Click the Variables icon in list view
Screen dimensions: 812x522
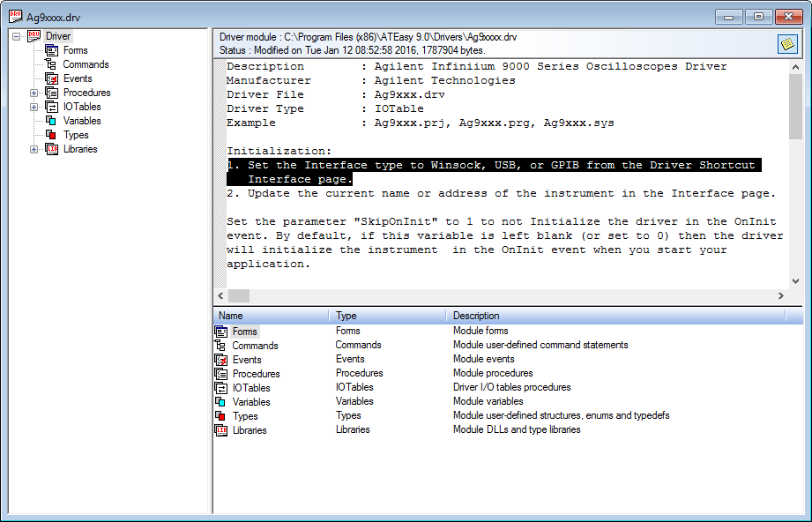220,402
